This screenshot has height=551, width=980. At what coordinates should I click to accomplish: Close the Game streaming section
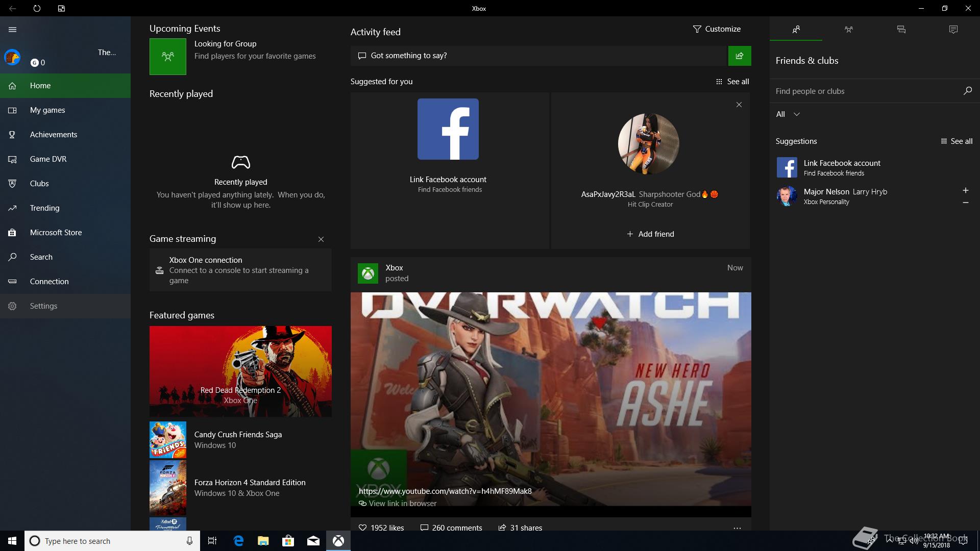pos(321,239)
